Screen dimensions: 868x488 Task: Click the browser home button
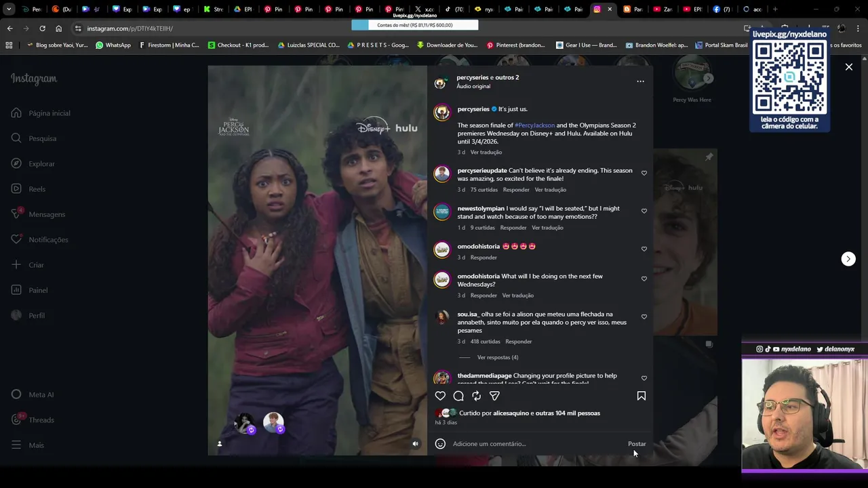(58, 28)
